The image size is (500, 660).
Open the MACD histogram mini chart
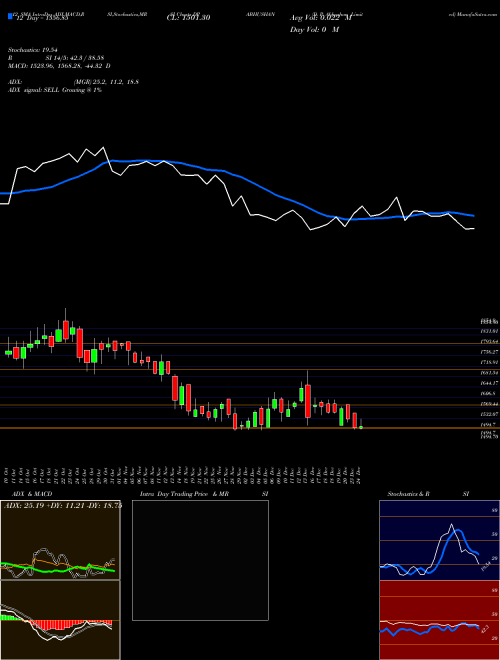click(x=60, y=620)
